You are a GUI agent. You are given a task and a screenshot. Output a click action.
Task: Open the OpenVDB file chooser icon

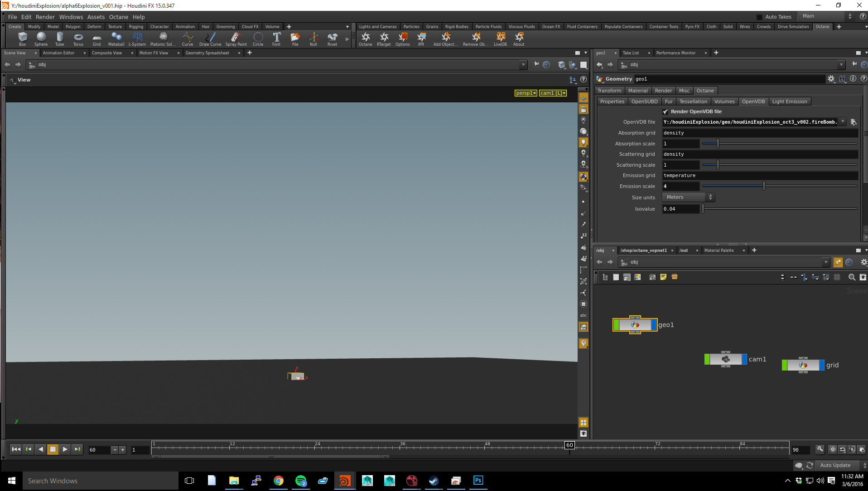coord(854,122)
